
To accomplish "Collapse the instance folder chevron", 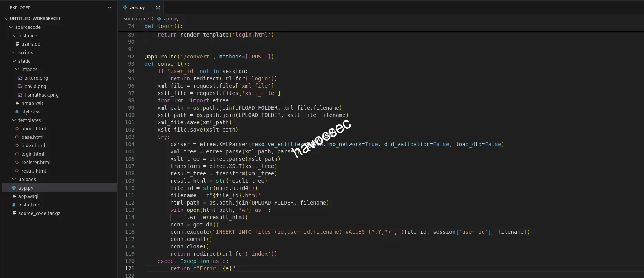I will (14, 36).
